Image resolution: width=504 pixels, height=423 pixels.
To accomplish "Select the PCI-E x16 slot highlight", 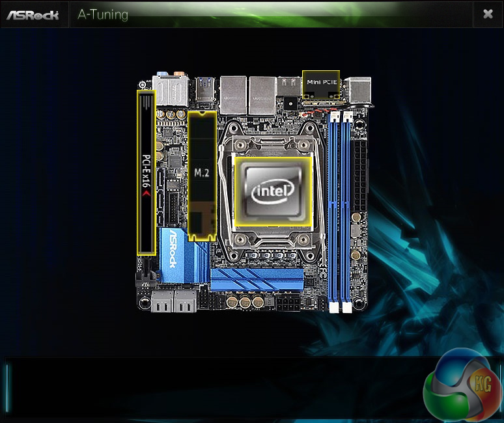I will [147, 173].
